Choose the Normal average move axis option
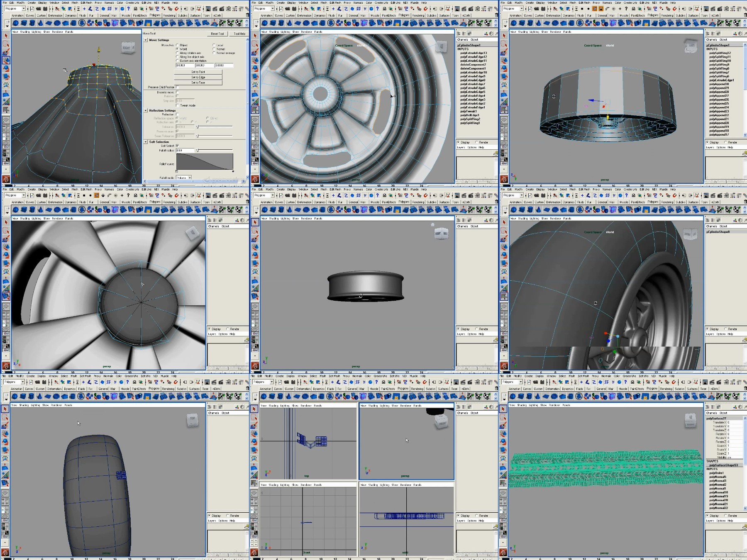 tap(214, 53)
